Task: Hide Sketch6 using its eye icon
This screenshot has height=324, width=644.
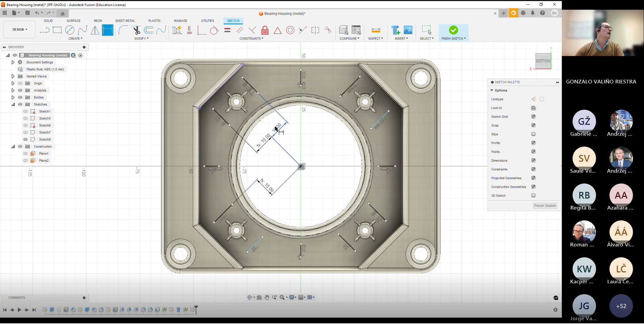Action: 25,126
